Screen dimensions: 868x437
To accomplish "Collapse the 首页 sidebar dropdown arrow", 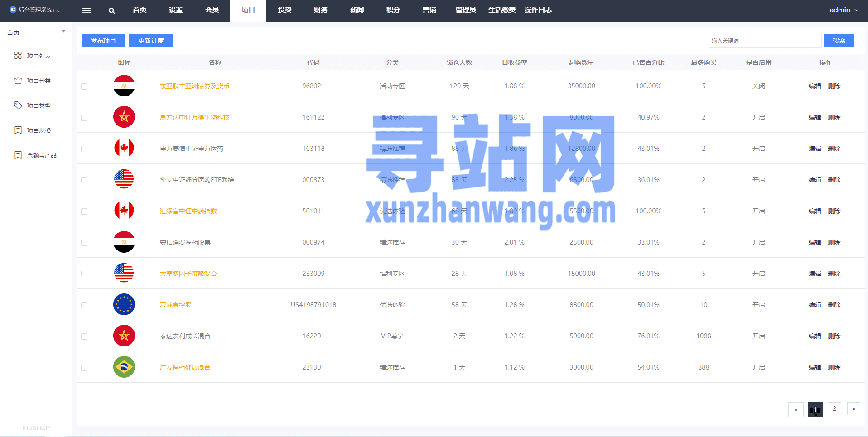I will (63, 32).
